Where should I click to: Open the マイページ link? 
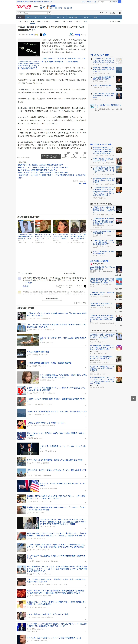pos(103,13)
